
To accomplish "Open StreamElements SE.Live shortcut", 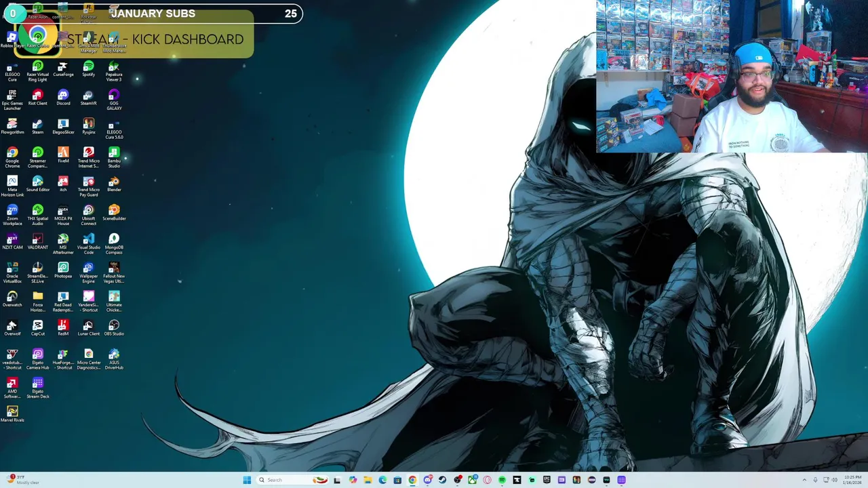I will [x=37, y=272].
